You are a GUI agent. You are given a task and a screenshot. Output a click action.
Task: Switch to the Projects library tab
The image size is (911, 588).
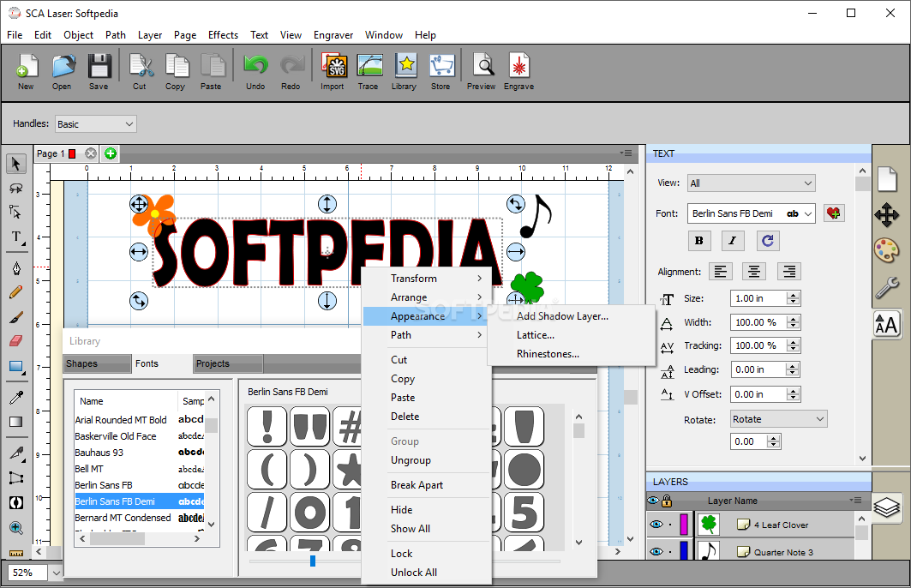pos(228,363)
